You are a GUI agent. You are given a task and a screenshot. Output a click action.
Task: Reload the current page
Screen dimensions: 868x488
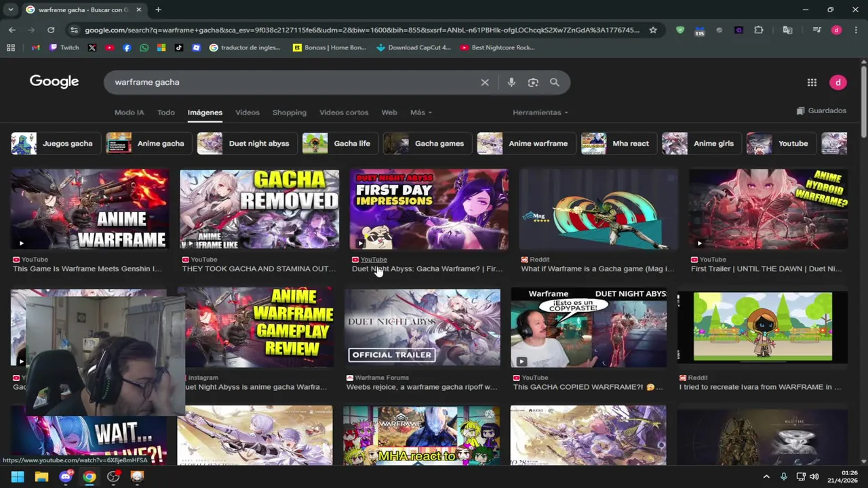(51, 30)
